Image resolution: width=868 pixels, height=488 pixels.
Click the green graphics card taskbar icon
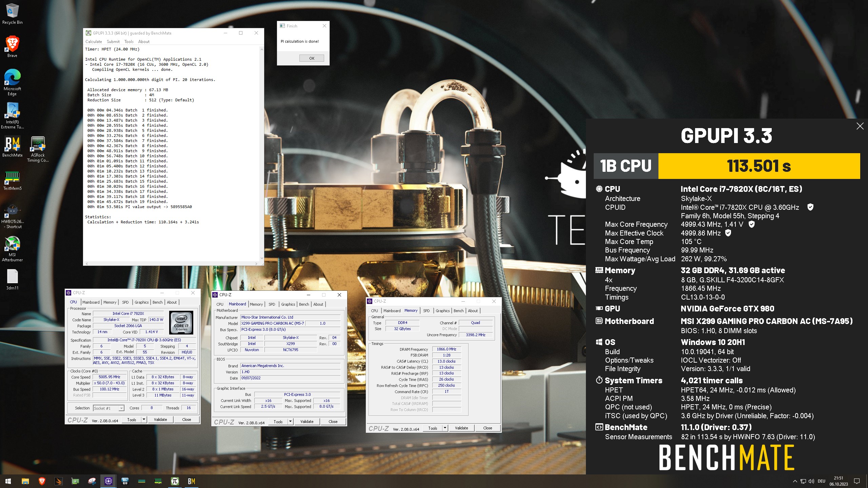click(x=75, y=481)
